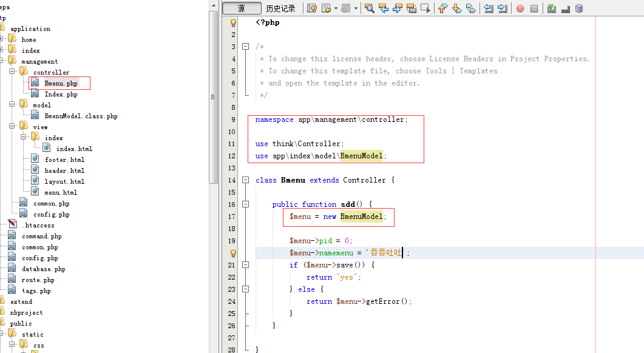This screenshot has width=644, height=353.
Task: Click the Find Selection magnifier icon
Action: pos(369,8)
